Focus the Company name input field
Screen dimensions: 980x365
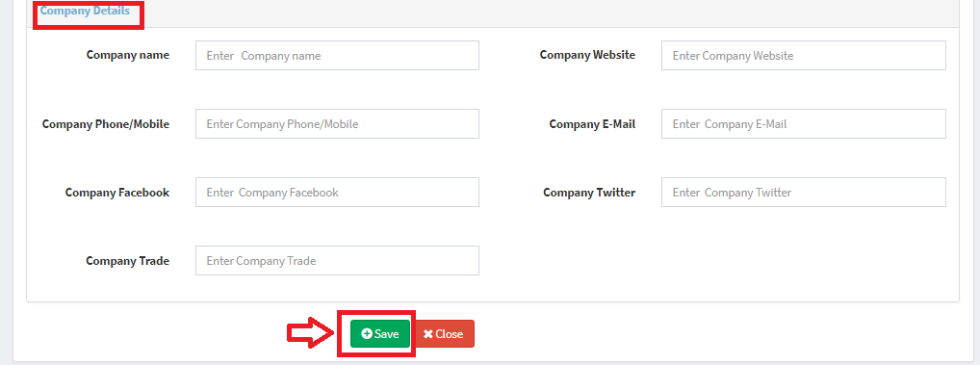[338, 56]
